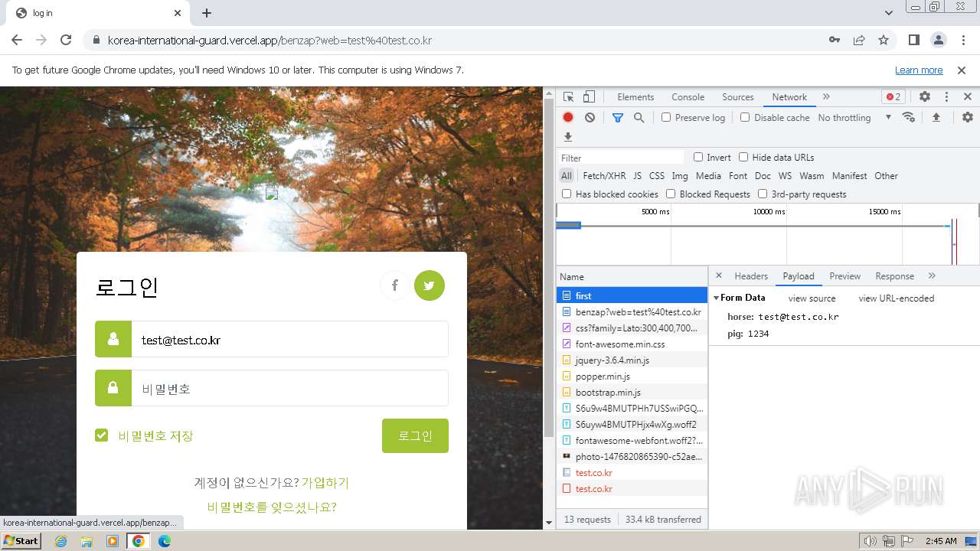Check Hide data URLs
Screen dimensions: 980x551
click(743, 157)
